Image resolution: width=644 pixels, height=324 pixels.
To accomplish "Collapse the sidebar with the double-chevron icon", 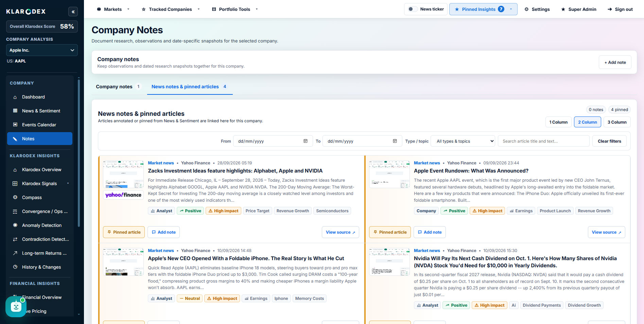I will (x=73, y=12).
